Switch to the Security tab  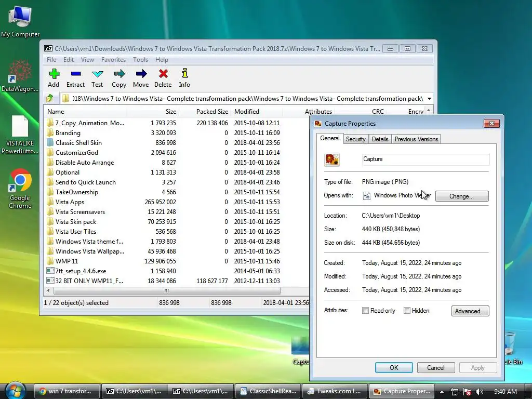pos(355,139)
